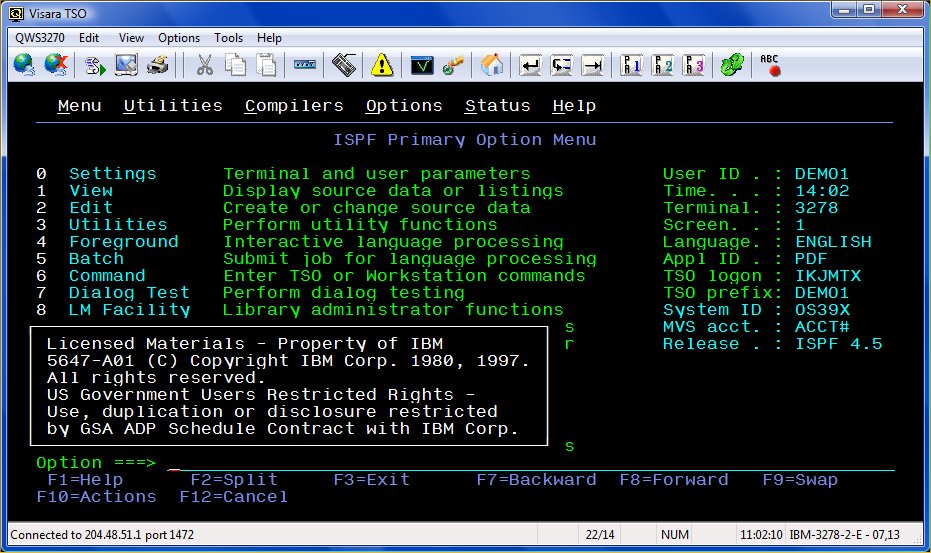Image resolution: width=931 pixels, height=553 pixels.
Task: Click 'Connected to 204.48.51.1 port 1472' status
Action: click(102, 535)
